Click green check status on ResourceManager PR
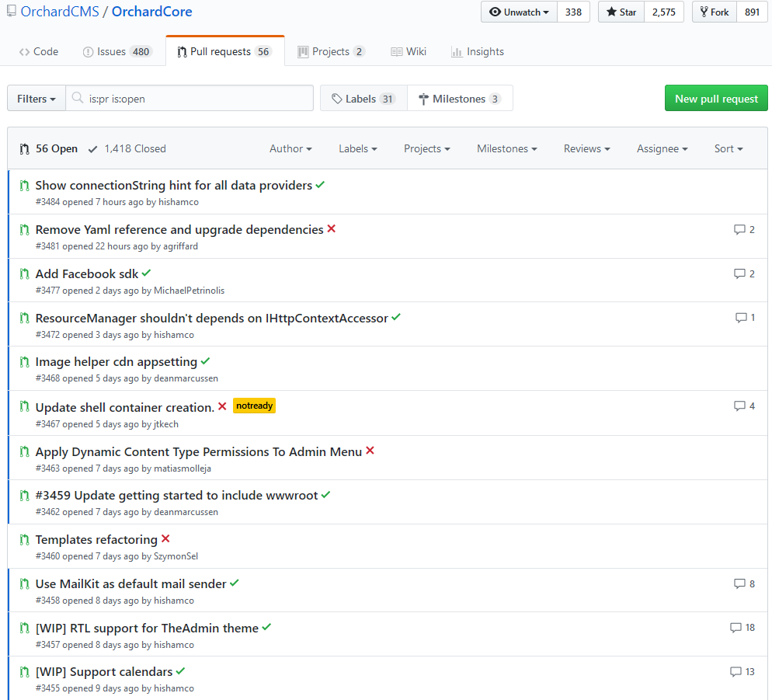772x700 pixels. [x=396, y=317]
